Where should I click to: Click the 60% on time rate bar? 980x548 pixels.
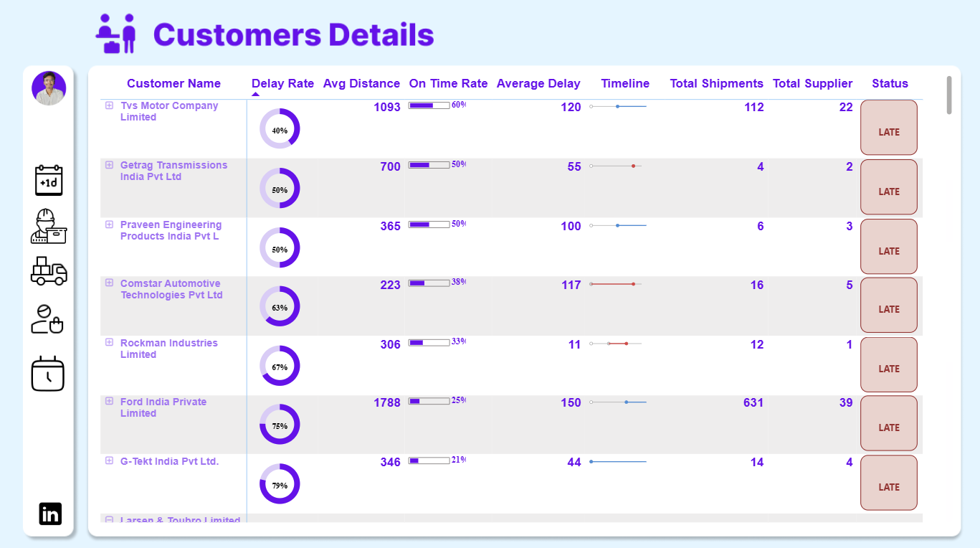point(429,105)
